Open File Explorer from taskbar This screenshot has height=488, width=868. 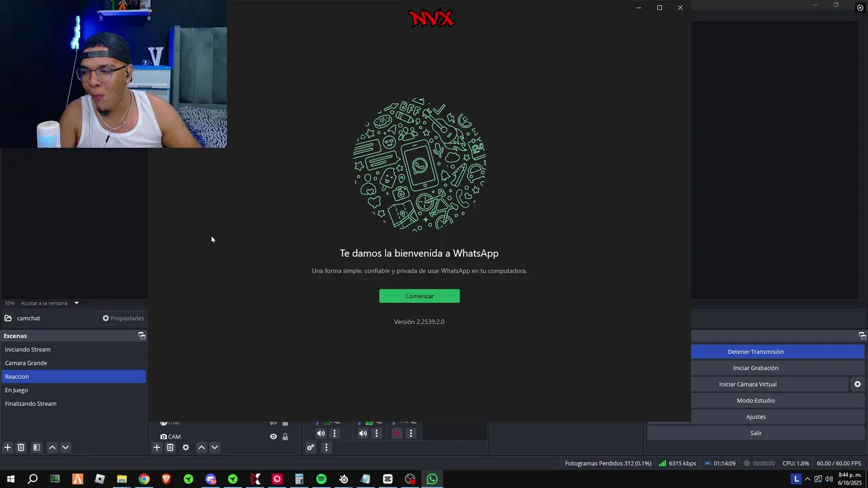point(122,479)
